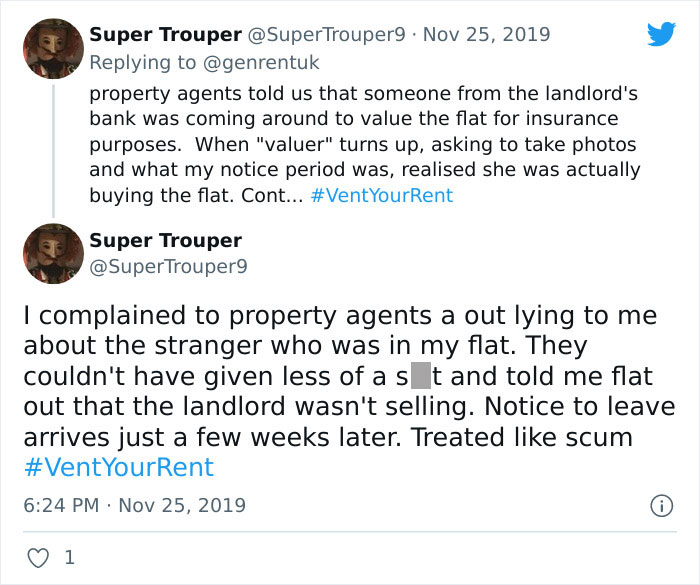The image size is (700, 585).
Task: Open #VentYourRent hashtag in the first tweet
Action: [381, 195]
